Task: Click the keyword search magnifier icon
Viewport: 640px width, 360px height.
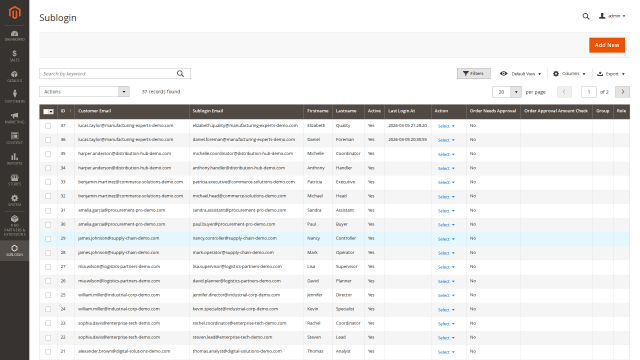Action: [180, 73]
